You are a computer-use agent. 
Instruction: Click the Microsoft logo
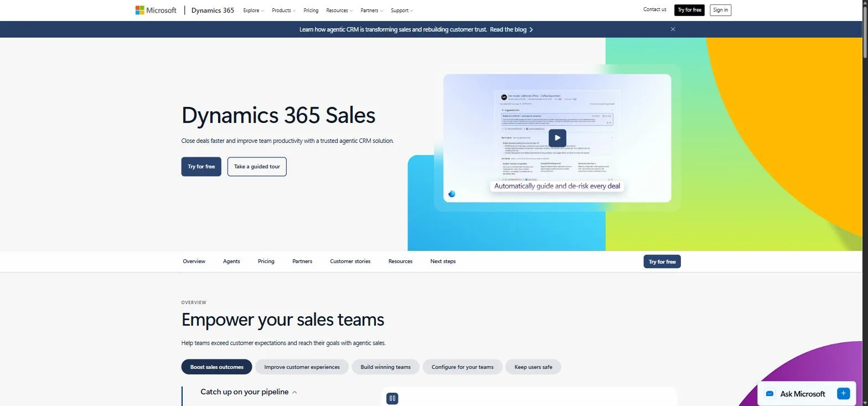click(156, 10)
